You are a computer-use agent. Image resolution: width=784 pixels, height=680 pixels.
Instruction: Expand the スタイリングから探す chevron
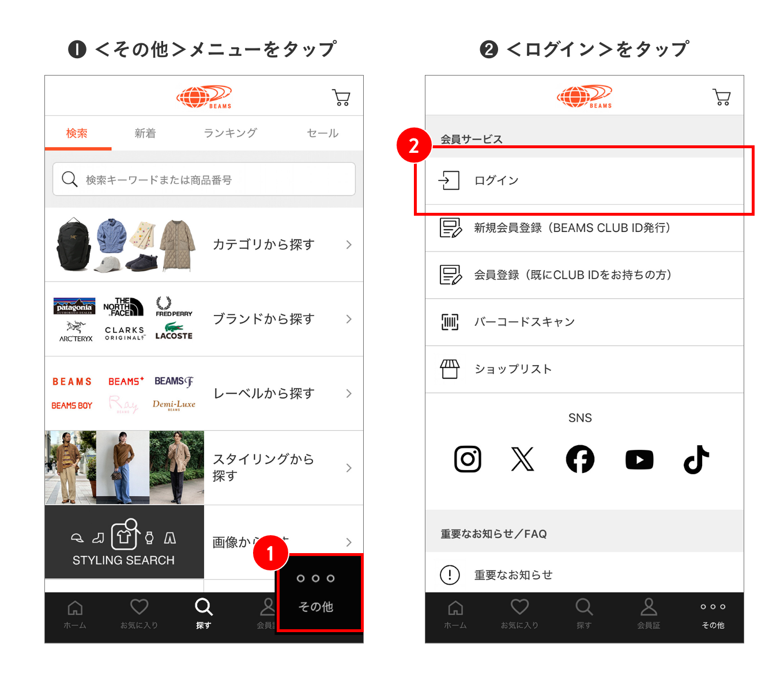[349, 468]
